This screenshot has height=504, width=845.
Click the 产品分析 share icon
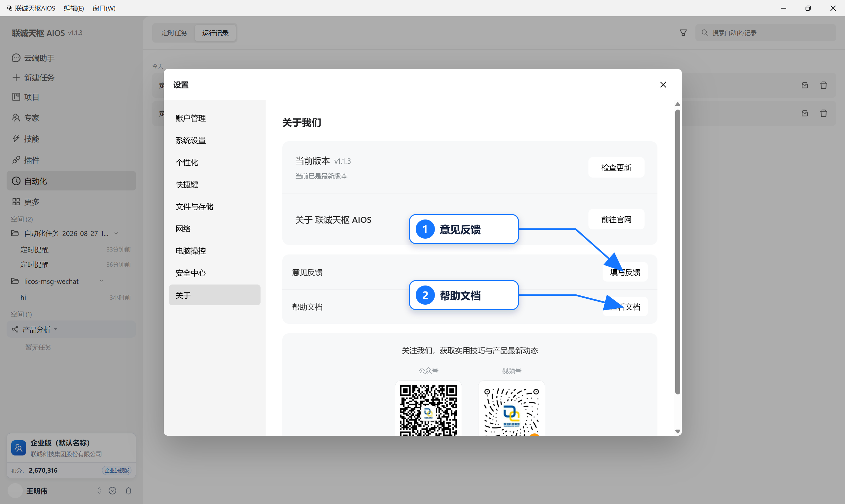(15, 329)
